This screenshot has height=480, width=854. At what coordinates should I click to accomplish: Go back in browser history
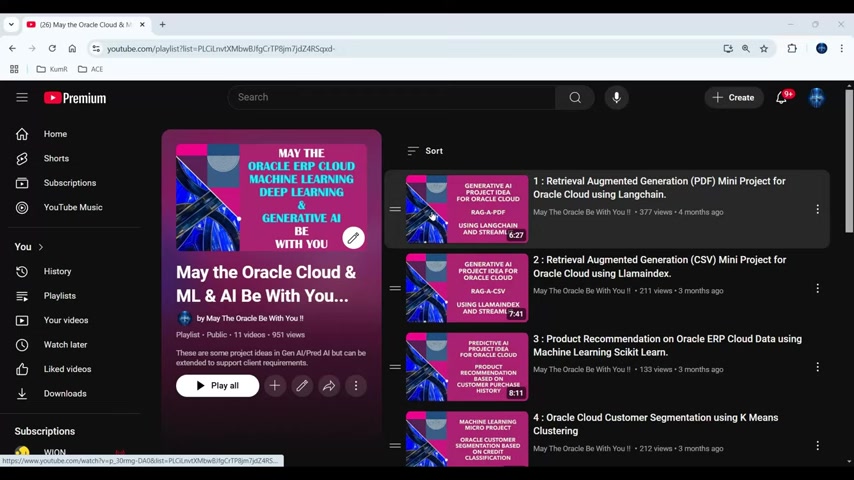(x=13, y=48)
